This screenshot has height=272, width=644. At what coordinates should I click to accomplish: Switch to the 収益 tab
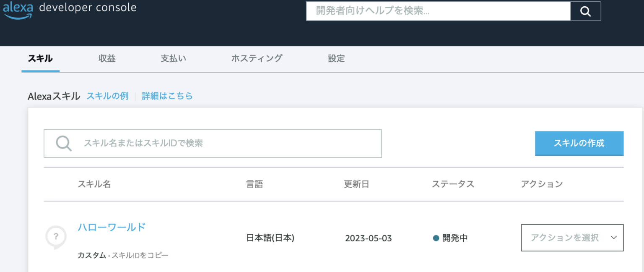pos(107,58)
